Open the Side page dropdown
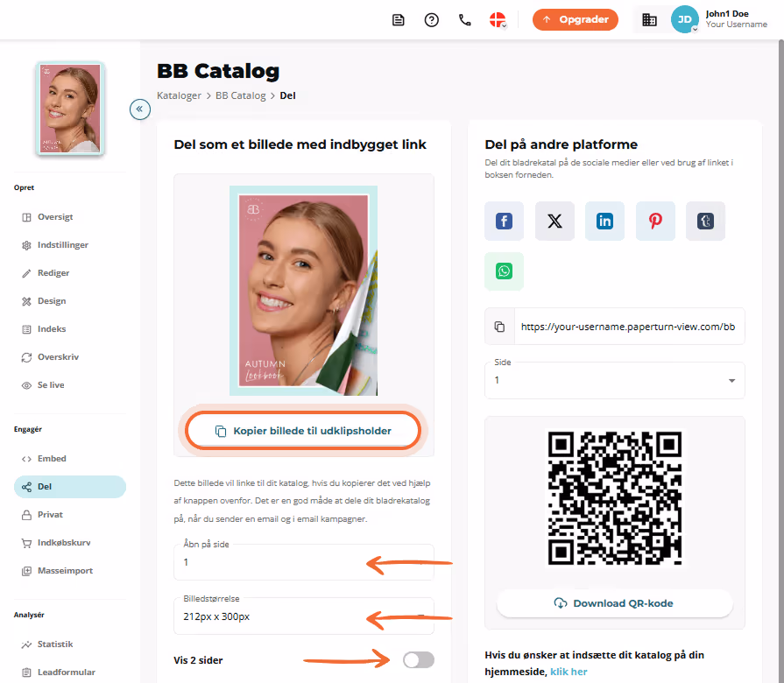The width and height of the screenshot is (784, 683). (615, 380)
